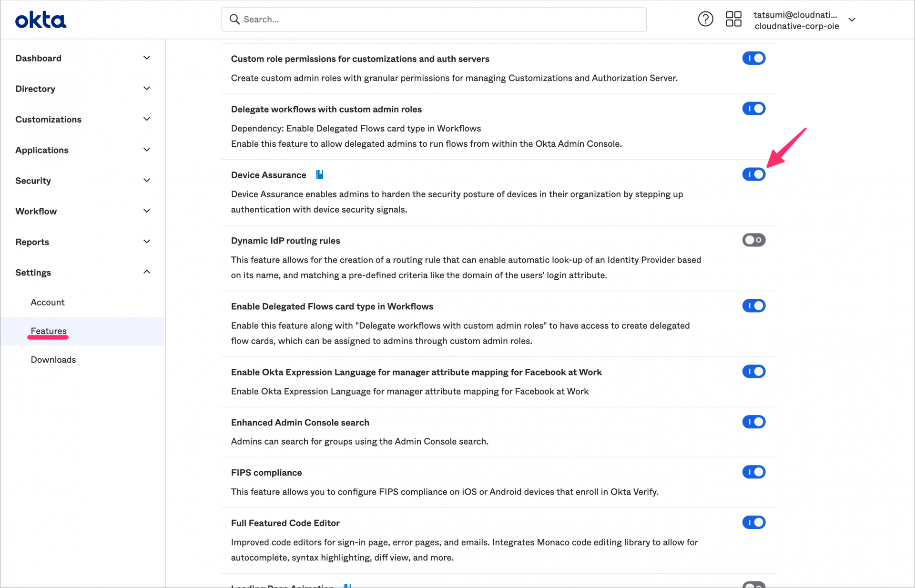Click the Customizations sidebar link
915x588 pixels.
pos(48,119)
